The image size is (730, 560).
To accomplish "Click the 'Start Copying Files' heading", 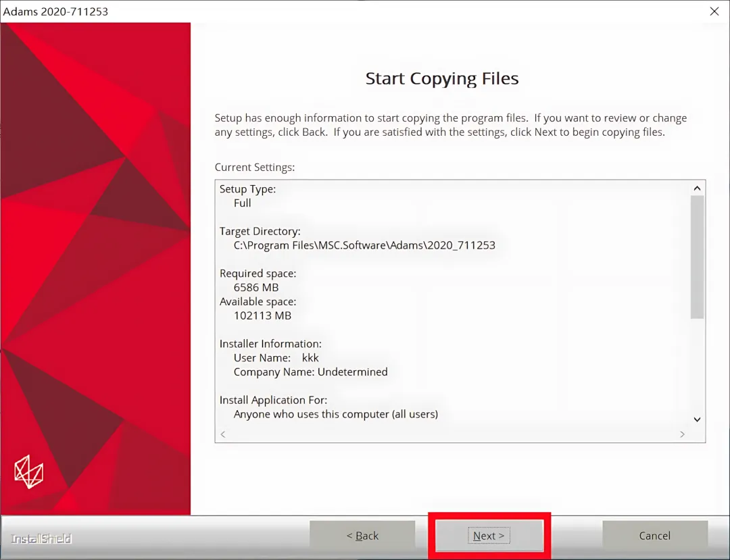I will pos(442,78).
